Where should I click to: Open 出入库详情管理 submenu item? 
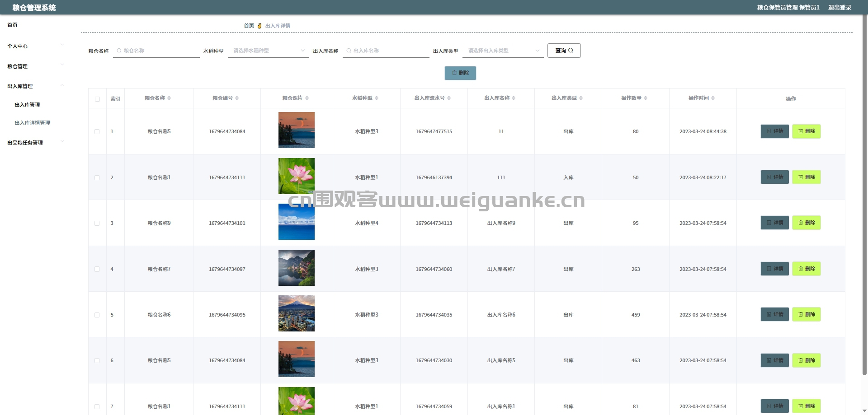[x=32, y=123]
